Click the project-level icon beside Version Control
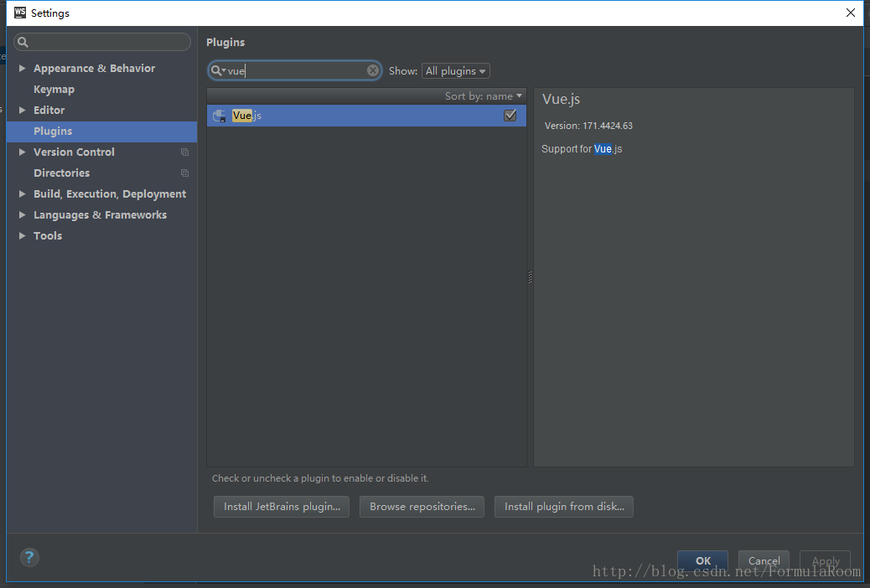The width and height of the screenshot is (870, 588). (184, 152)
